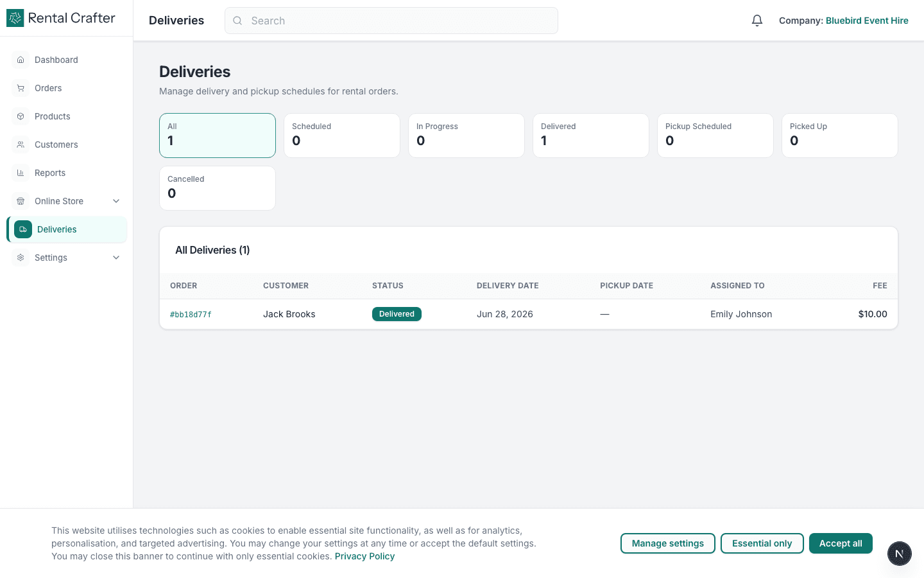Open Reports in the sidebar
Screen dimensions: 924x578
[x=67, y=173]
